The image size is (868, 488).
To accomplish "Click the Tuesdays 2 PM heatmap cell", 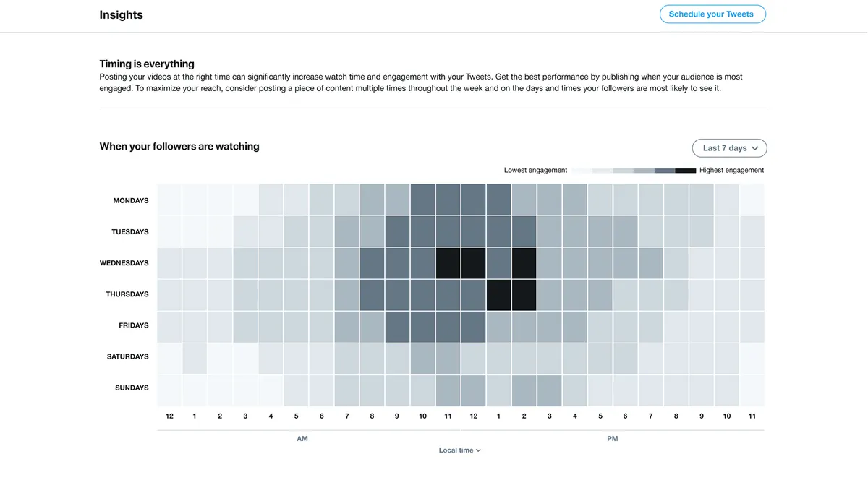I will [x=524, y=231].
